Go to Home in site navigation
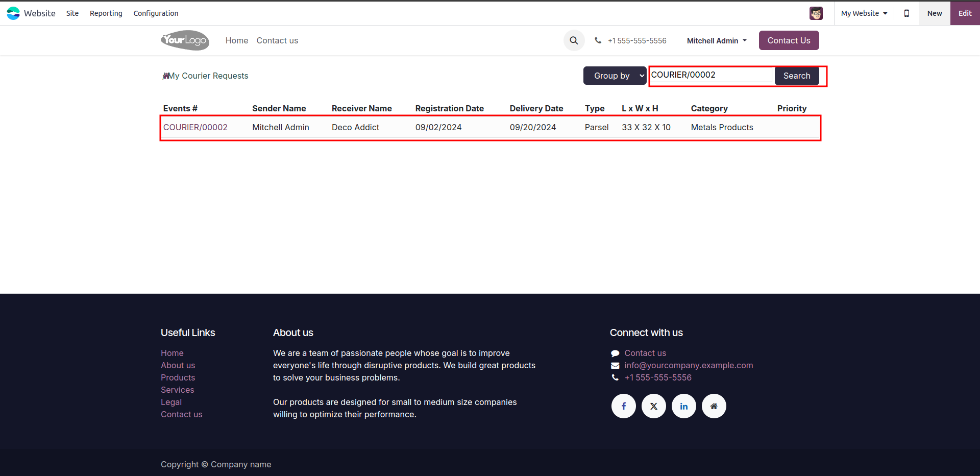Viewport: 980px width, 476px height. [x=237, y=40]
